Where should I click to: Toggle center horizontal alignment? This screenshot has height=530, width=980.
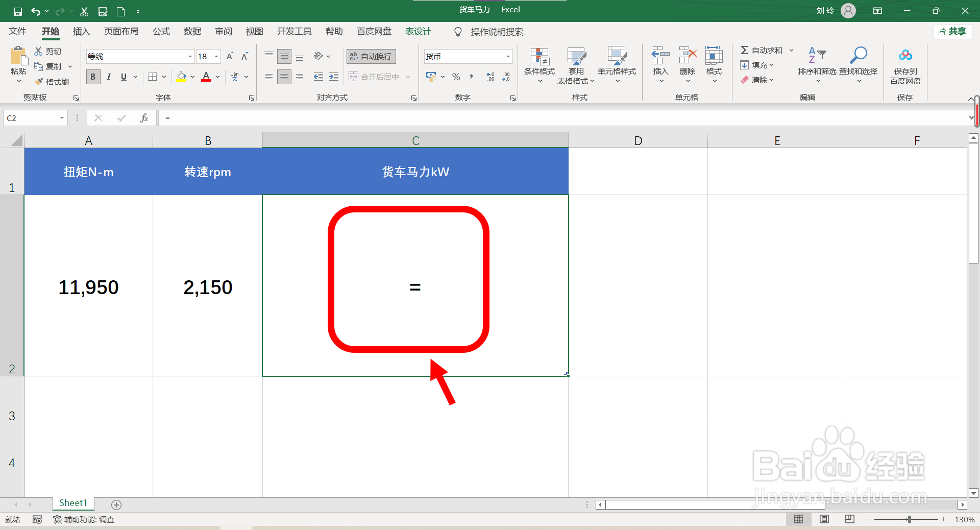tap(284, 77)
